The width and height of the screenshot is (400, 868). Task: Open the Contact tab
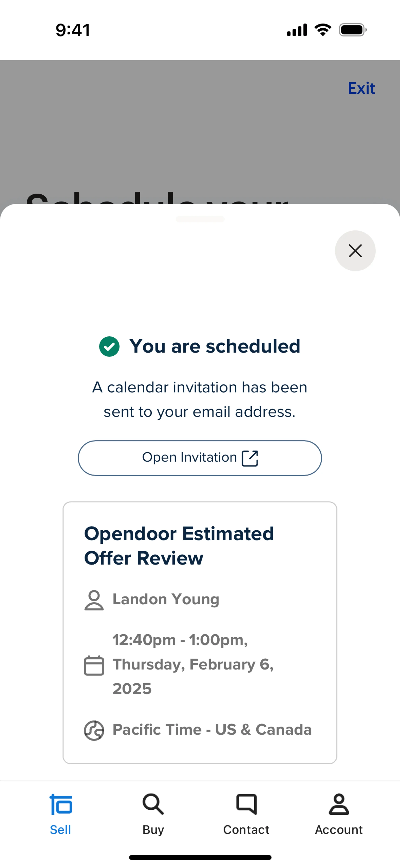[x=246, y=814]
